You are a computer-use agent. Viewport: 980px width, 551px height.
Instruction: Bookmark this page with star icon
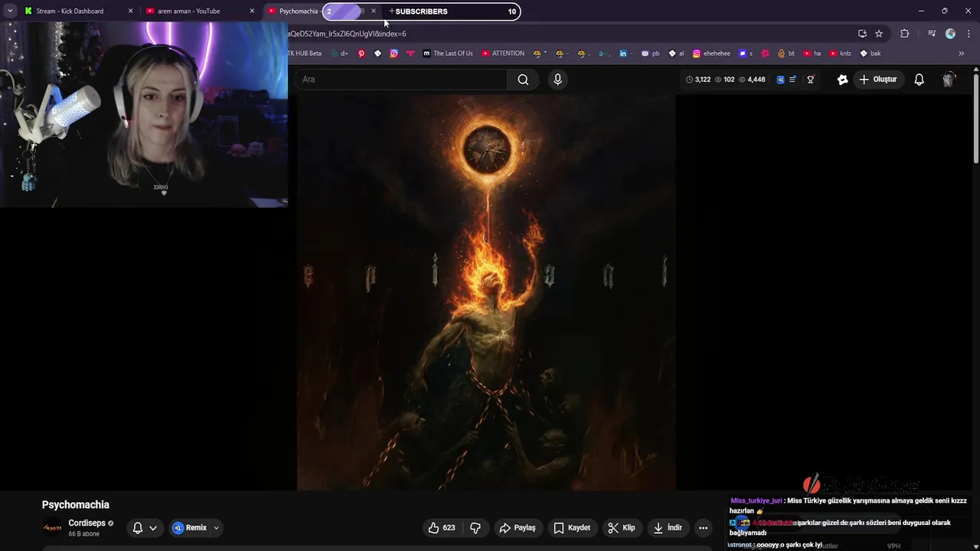tap(879, 34)
